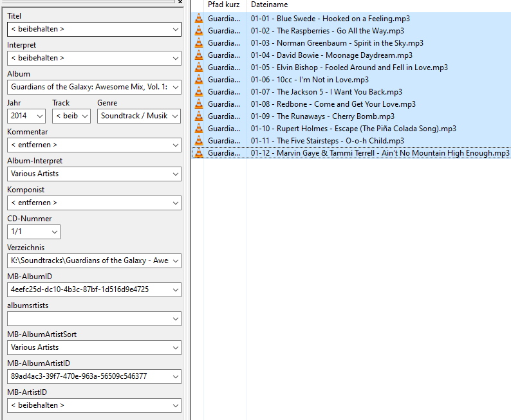Viewport: 511px width, 420px height.
Task: Select file 01-10 Rupert Holmes - Escape.mp3
Action: click(x=353, y=129)
